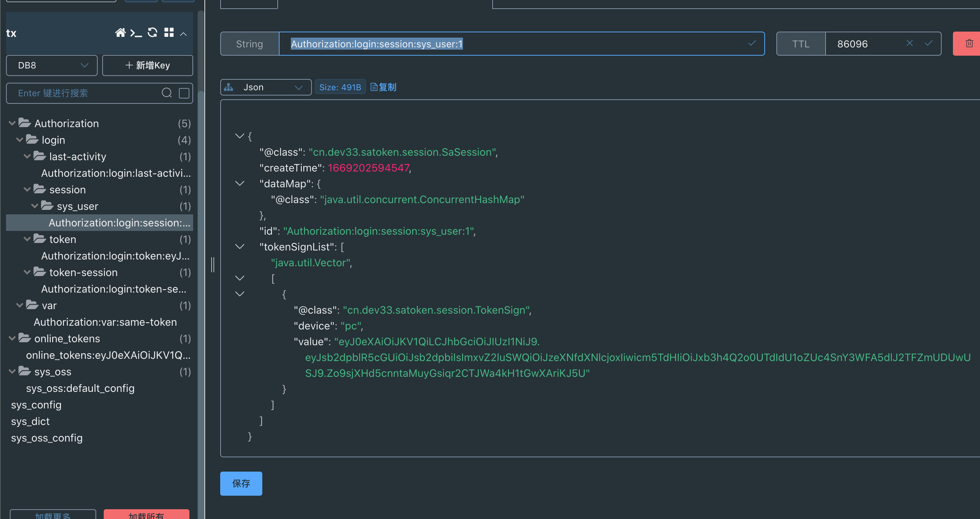This screenshot has height=519, width=980.
Task: Click the online_tokens folder icon
Action: [x=25, y=338]
